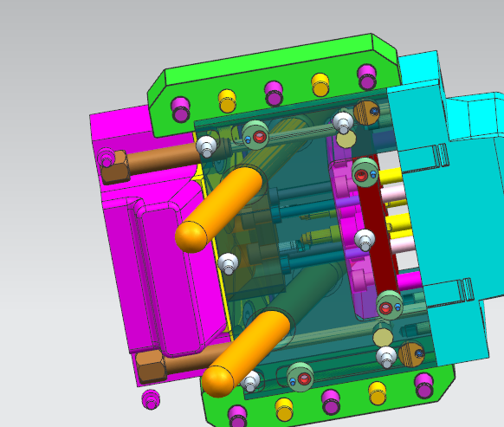Pick the upper brown slotted round plug
This screenshot has width=504, height=427.
pos(367,113)
